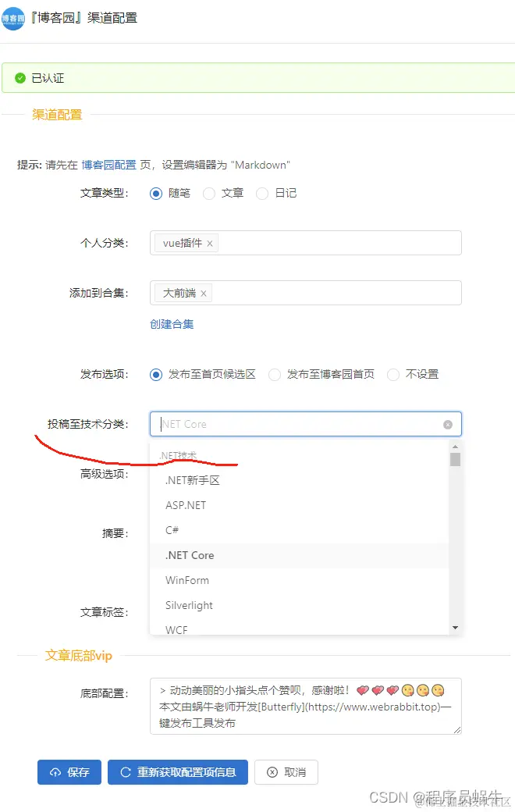The height and width of the screenshot is (812, 515).
Task: Open the 博客园配置 link
Action: 108,166
